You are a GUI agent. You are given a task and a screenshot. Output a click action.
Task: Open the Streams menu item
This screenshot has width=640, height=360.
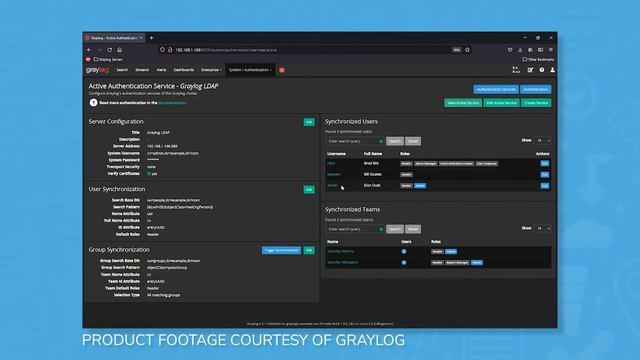pyautogui.click(x=142, y=70)
